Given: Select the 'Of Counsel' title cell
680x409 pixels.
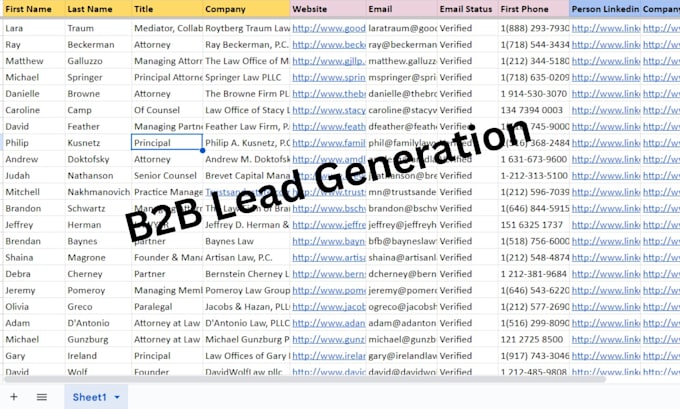Looking at the screenshot, I should pyautogui.click(x=167, y=110).
